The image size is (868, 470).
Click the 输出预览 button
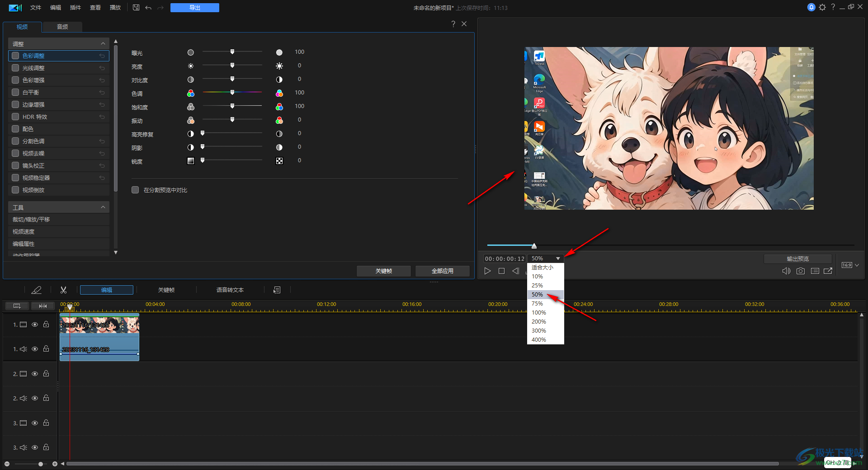point(798,259)
